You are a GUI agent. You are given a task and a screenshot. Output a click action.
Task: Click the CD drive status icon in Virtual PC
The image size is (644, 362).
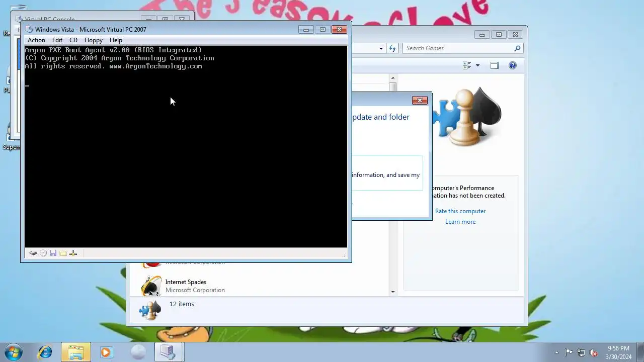pos(43,253)
